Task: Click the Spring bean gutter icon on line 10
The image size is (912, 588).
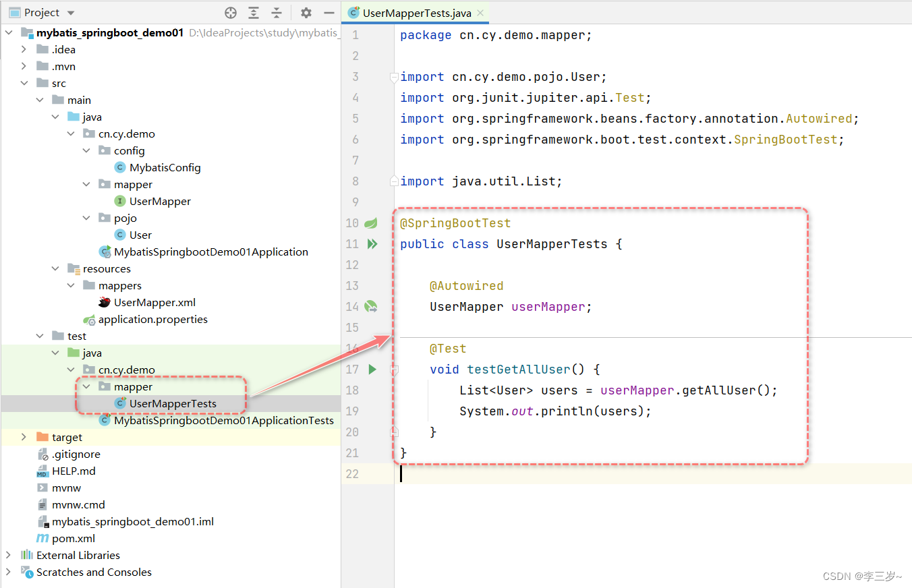Action: tap(371, 223)
